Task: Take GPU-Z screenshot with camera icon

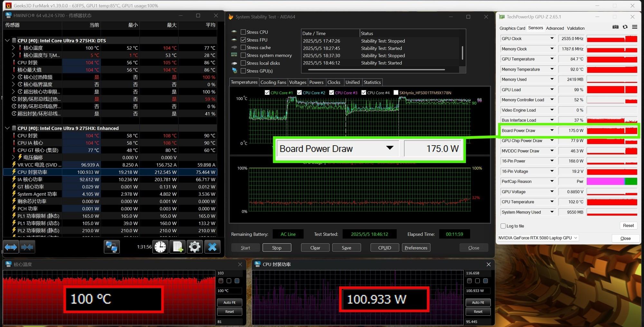Action: tap(615, 27)
